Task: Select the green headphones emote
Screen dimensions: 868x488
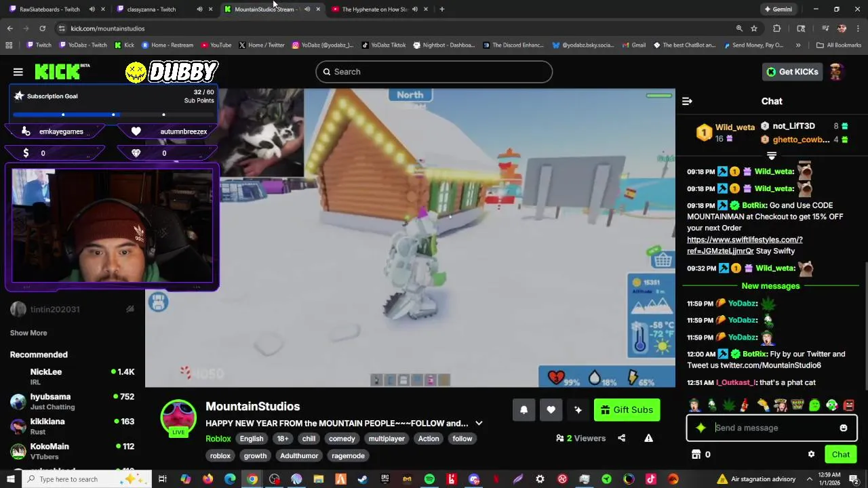Action: [831, 405]
